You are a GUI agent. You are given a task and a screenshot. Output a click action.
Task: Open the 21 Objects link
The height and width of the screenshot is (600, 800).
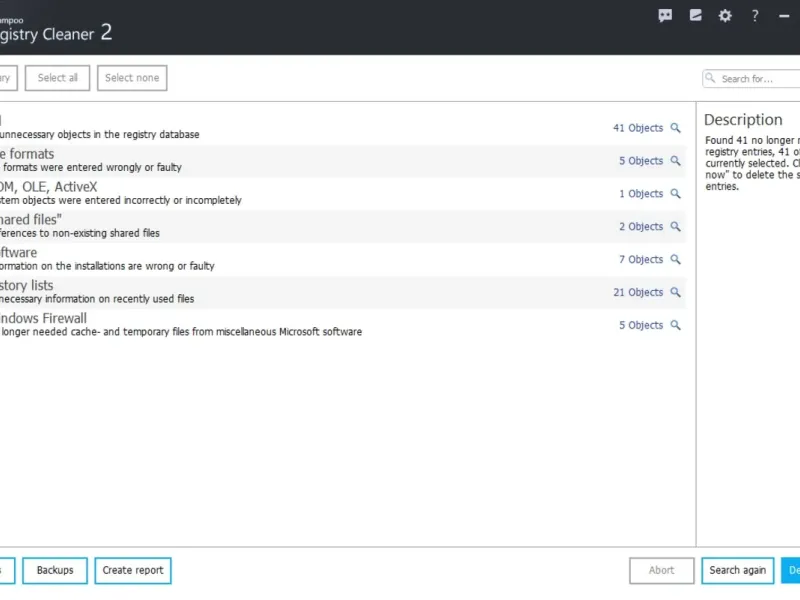pos(637,293)
